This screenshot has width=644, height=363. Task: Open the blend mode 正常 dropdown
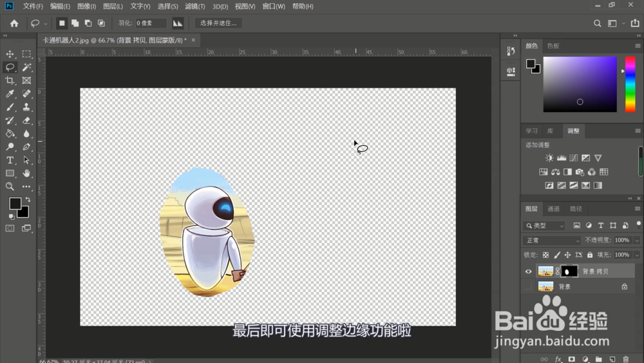553,240
